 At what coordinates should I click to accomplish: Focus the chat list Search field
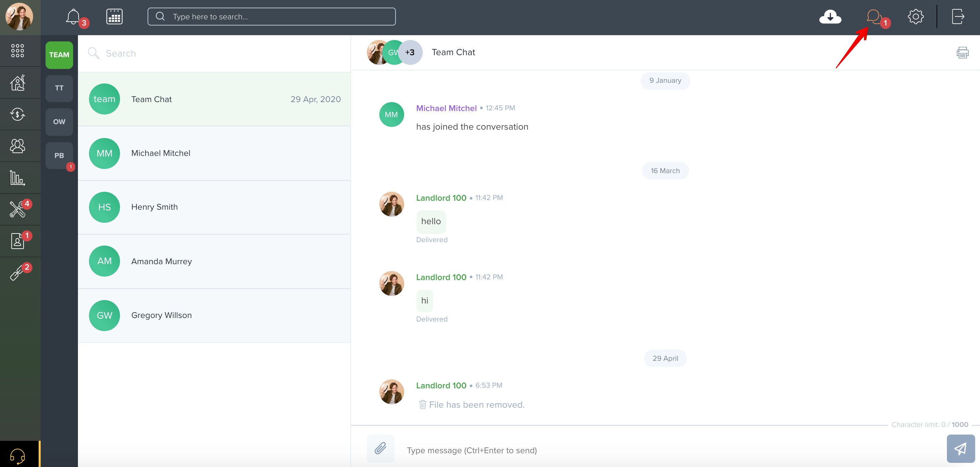214,53
